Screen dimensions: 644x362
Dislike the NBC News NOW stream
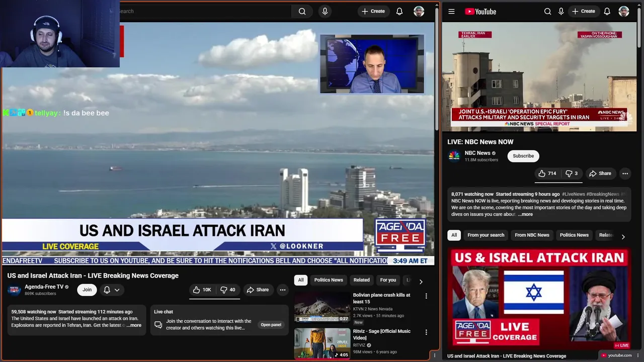click(x=572, y=173)
